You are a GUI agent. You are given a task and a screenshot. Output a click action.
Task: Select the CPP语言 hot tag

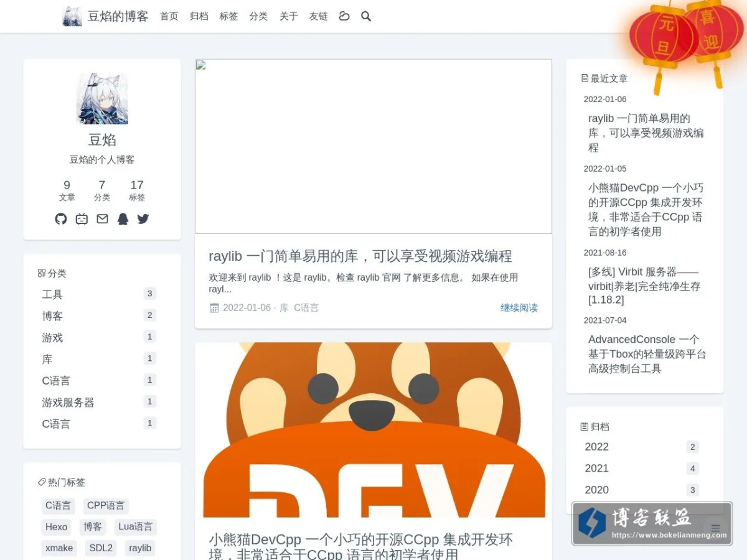tap(106, 506)
